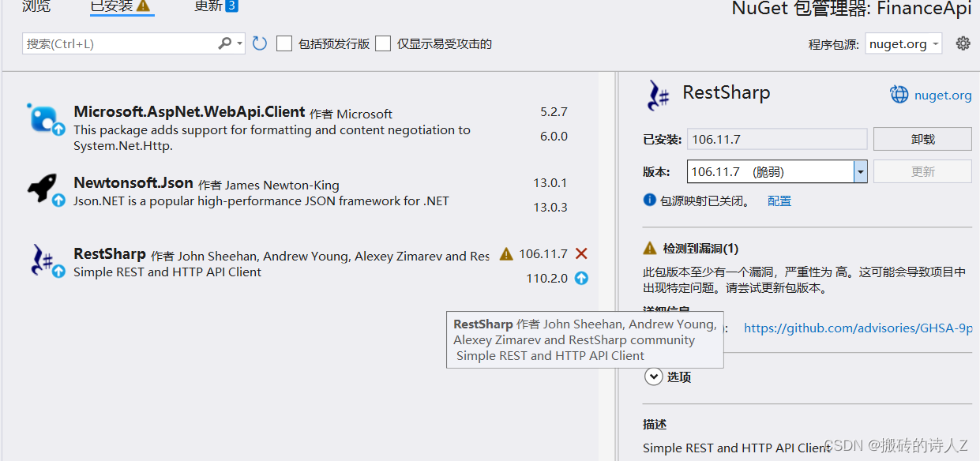Open the 程序包源 nuget.org dropdown
This screenshot has height=461, width=980.
[903, 43]
